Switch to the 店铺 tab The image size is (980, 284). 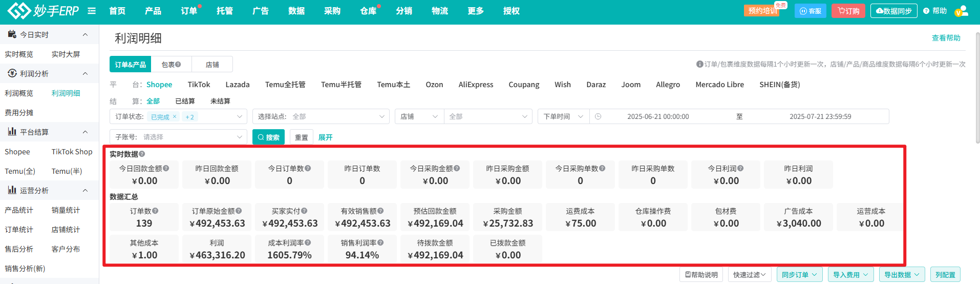click(212, 65)
